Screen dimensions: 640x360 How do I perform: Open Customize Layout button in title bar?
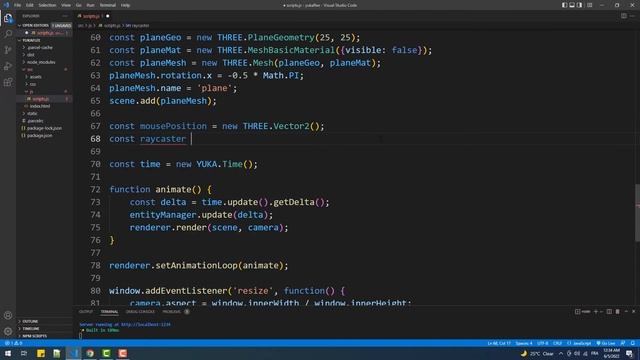point(589,5)
